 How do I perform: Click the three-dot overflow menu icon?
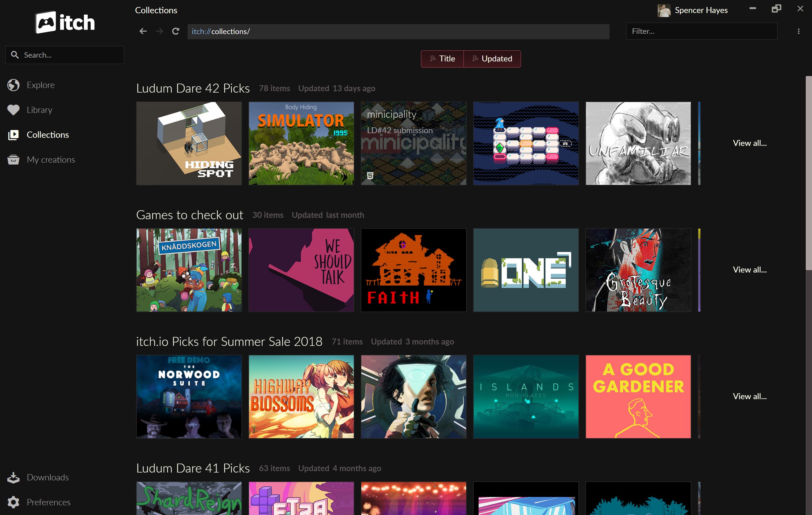(x=798, y=31)
